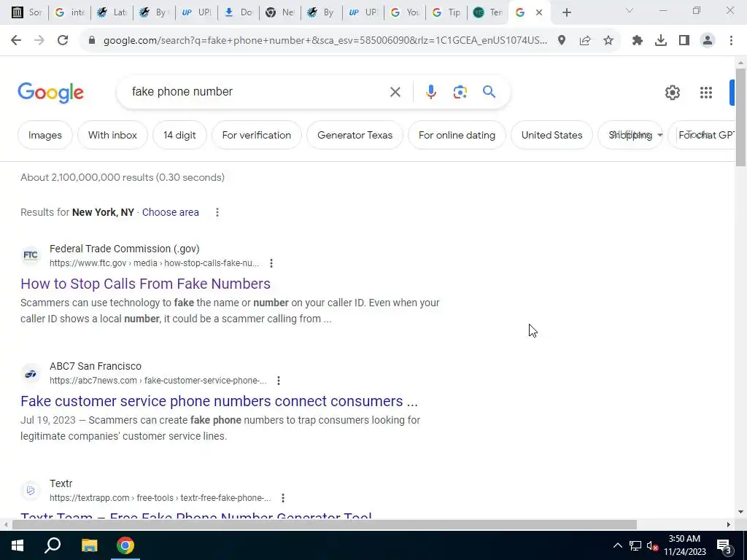Open more options for FTC result
747x560 pixels.
(x=271, y=262)
